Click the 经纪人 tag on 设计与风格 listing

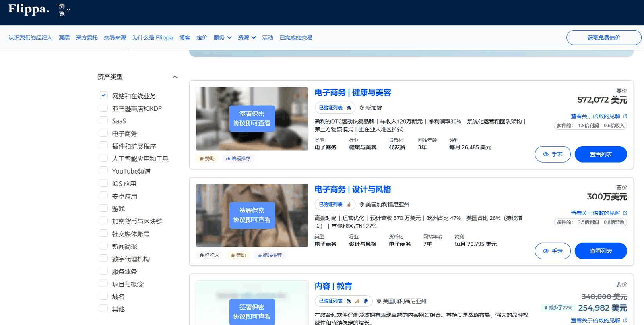[209, 255]
